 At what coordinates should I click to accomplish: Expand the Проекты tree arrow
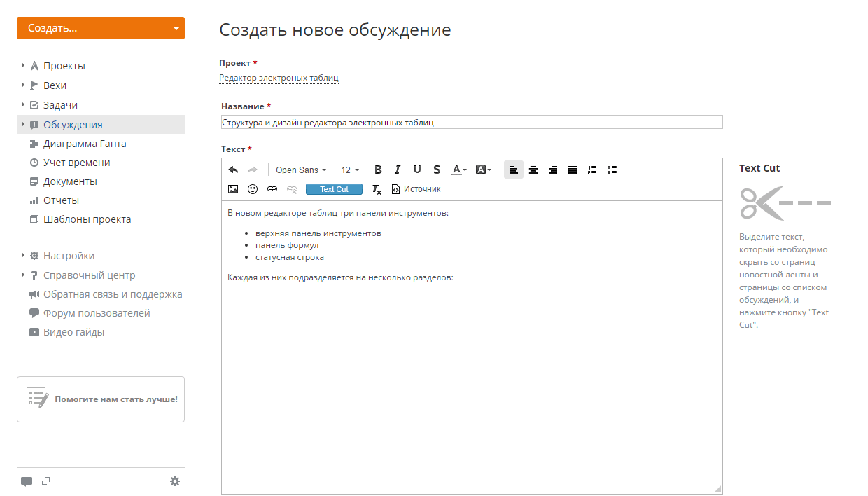click(x=23, y=65)
